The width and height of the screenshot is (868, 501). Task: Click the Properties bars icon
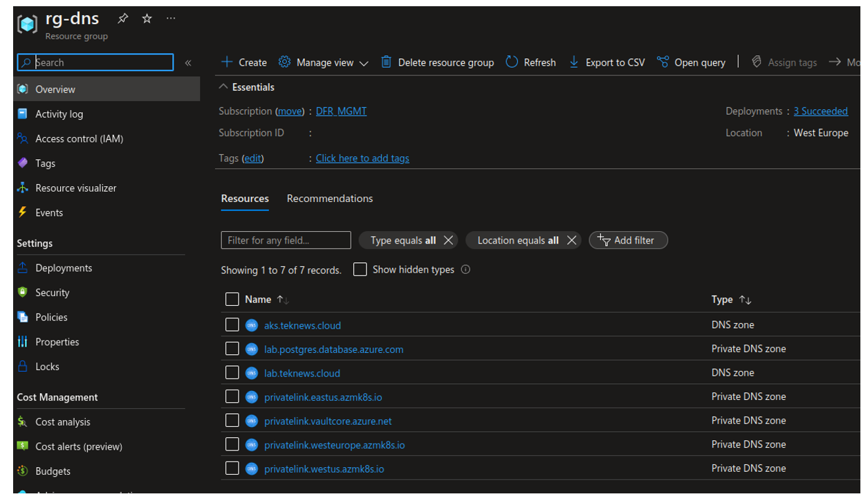click(23, 342)
